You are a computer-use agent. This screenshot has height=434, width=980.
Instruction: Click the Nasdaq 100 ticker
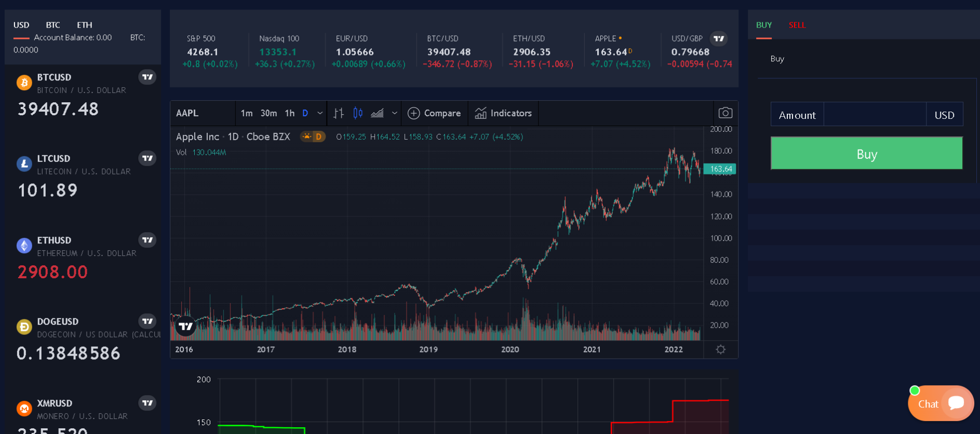(x=285, y=51)
